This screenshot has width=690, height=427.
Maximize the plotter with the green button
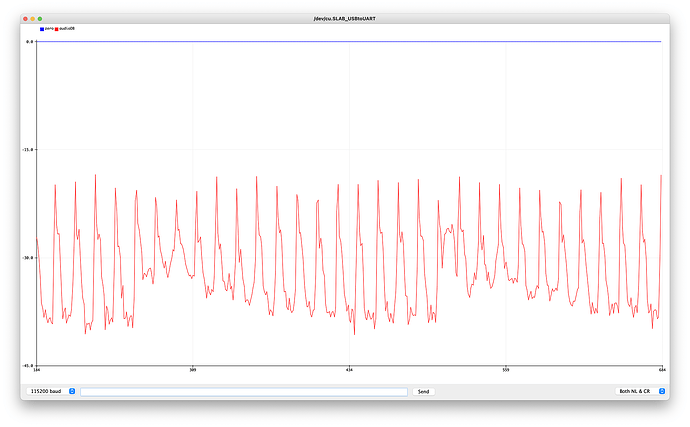[x=40, y=18]
